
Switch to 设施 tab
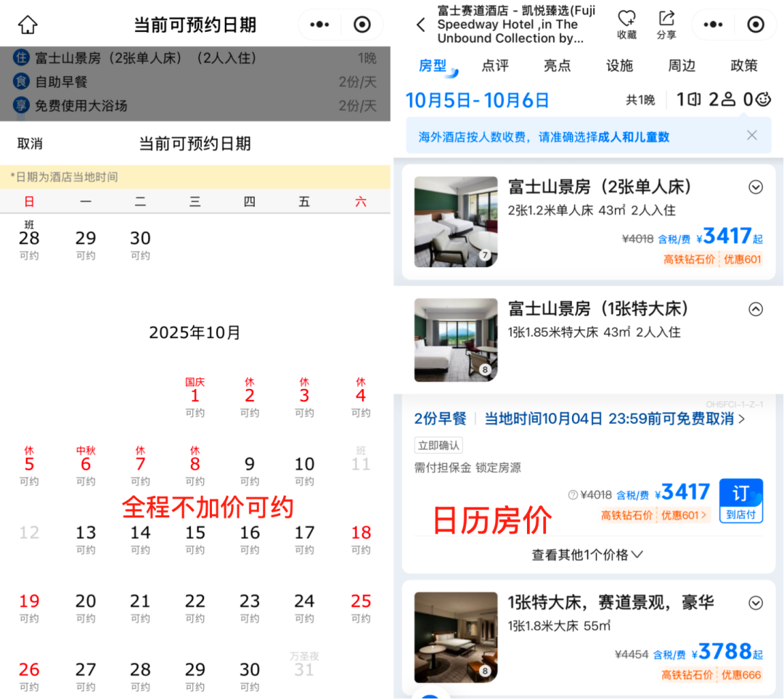(x=619, y=65)
